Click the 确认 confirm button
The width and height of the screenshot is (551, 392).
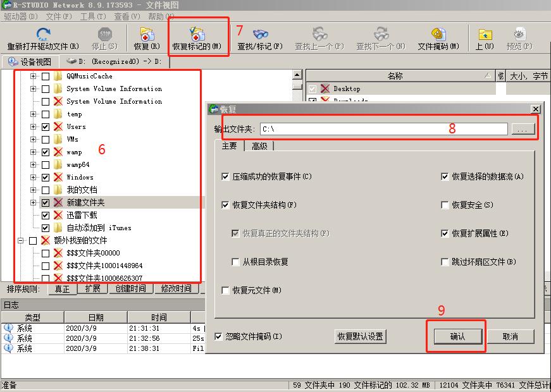pos(457,336)
